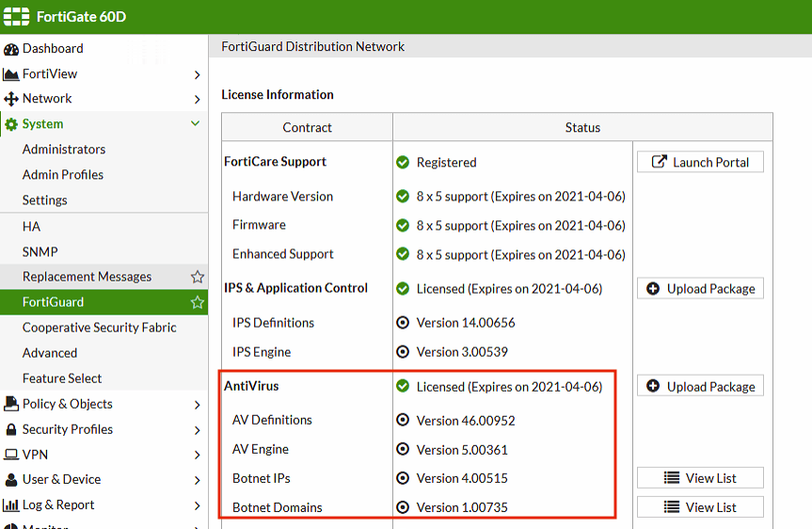Click the System gear icon
The image size is (812, 529).
click(11, 124)
